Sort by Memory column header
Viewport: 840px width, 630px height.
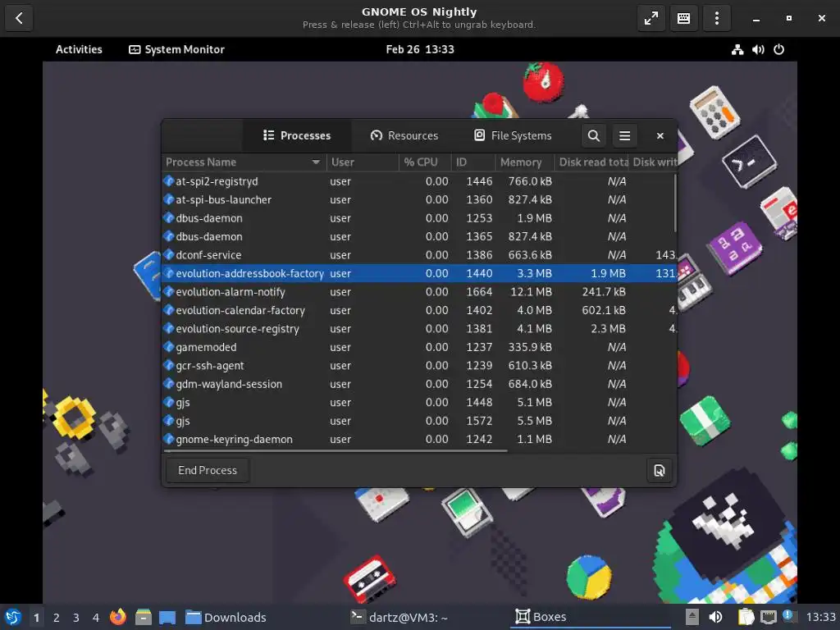click(x=525, y=162)
